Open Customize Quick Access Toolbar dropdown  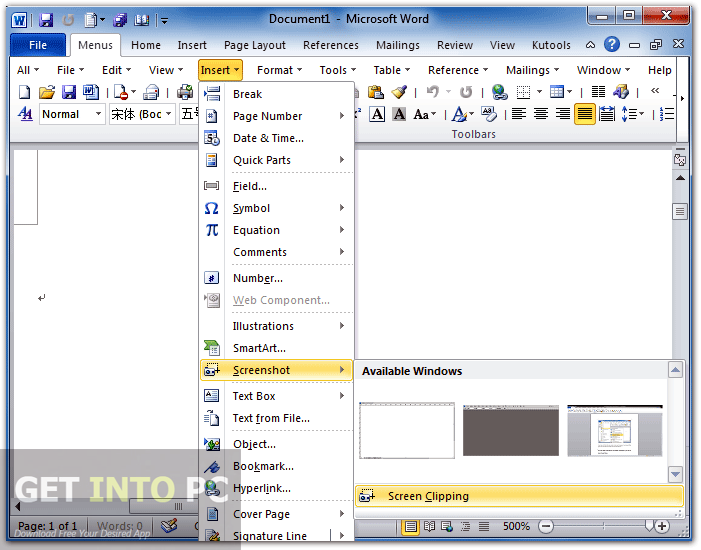pos(164,20)
